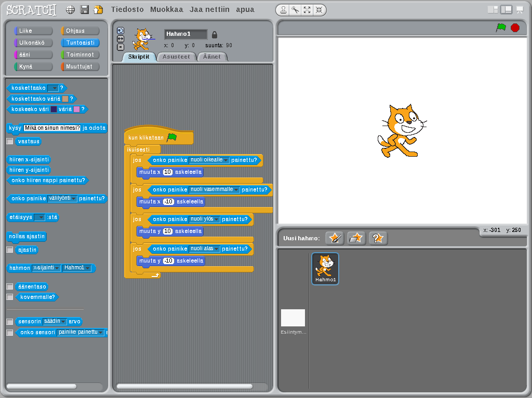Set rotation style to left-right flip only
The width and height of the screenshot is (532, 398).
point(121,39)
